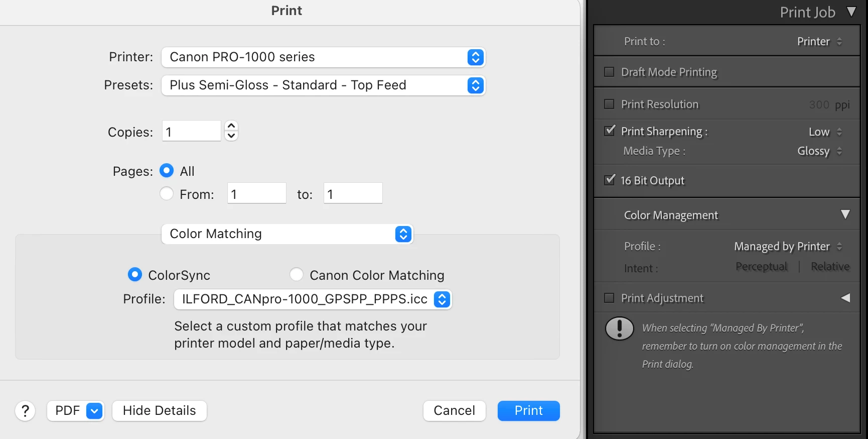868x439 pixels.
Task: Collapse the Color Management section triangle
Action: point(845,214)
